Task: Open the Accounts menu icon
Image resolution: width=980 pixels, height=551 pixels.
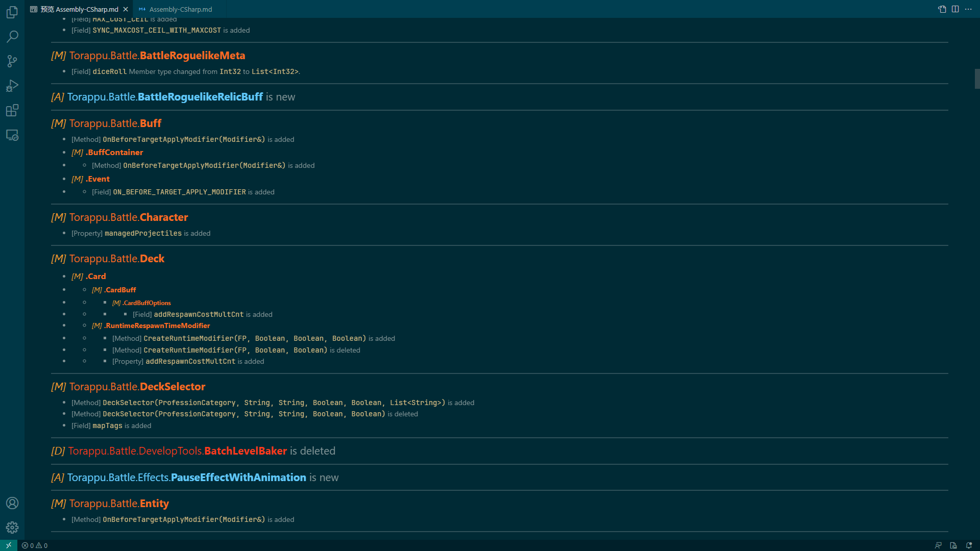Action: (12, 503)
